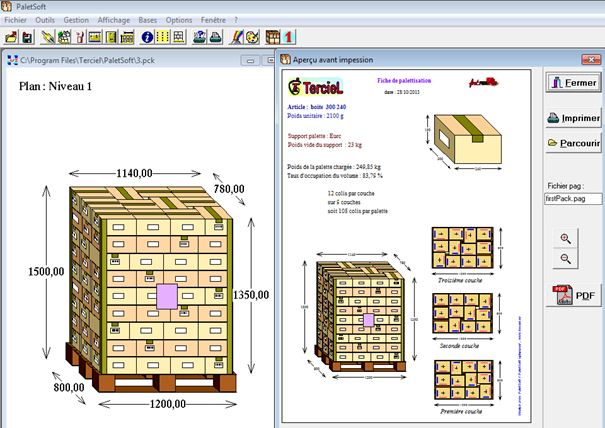The height and width of the screenshot is (428, 605).
Task: Click the layout plan grid icon
Action: click(x=178, y=37)
